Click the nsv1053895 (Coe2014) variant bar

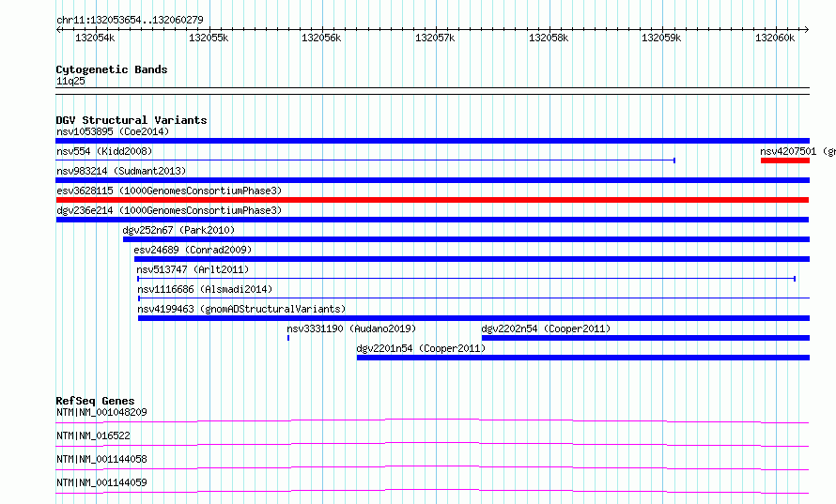point(432,141)
